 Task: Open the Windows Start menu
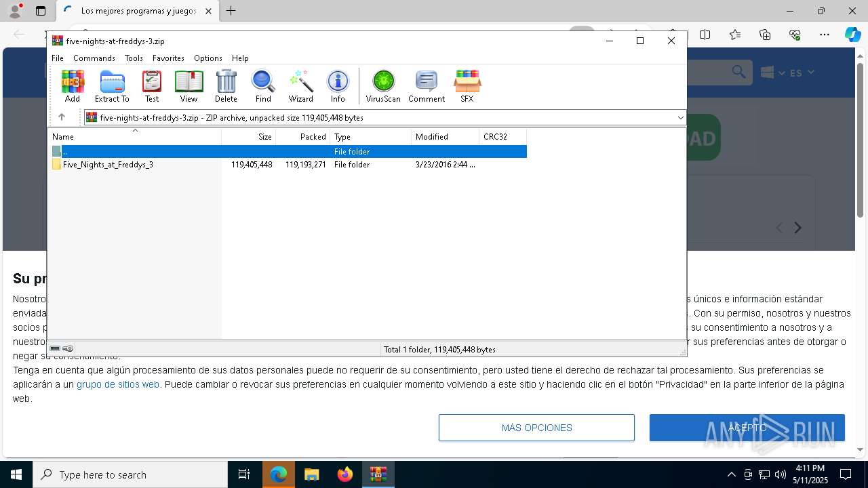tap(16, 474)
